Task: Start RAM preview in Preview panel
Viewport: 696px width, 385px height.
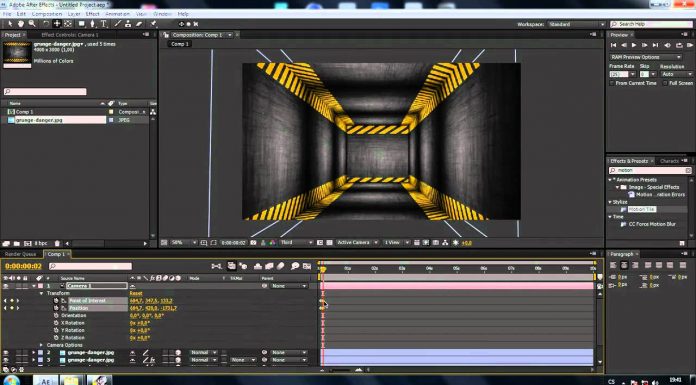Action: (x=689, y=45)
